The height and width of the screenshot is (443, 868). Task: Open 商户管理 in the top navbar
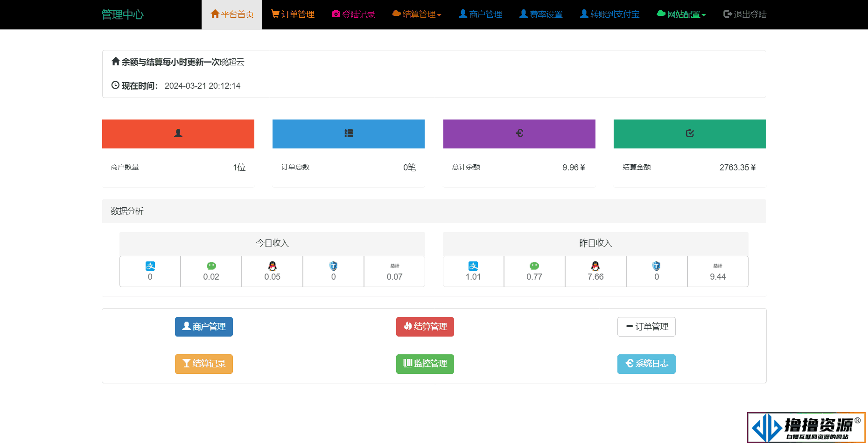(x=480, y=14)
